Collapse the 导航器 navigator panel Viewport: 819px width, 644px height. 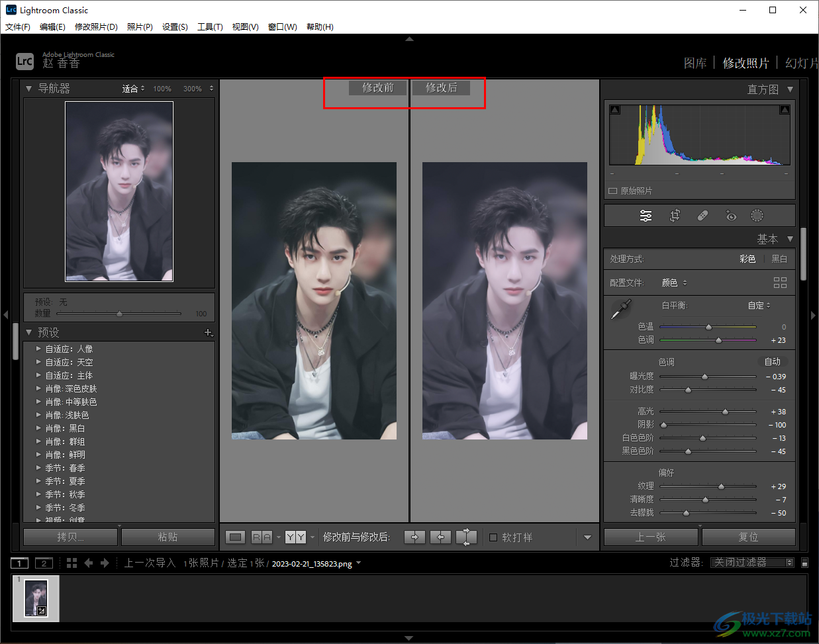point(28,88)
